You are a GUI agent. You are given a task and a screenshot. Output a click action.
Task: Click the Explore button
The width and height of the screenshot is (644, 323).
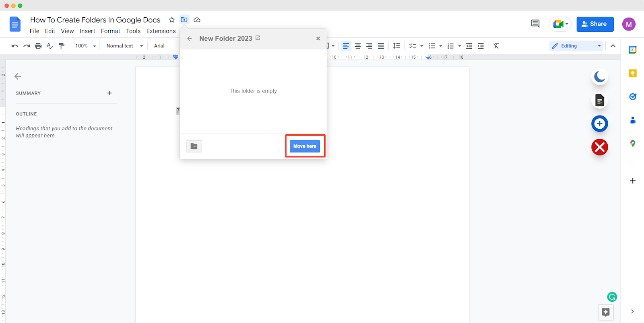tap(606, 312)
